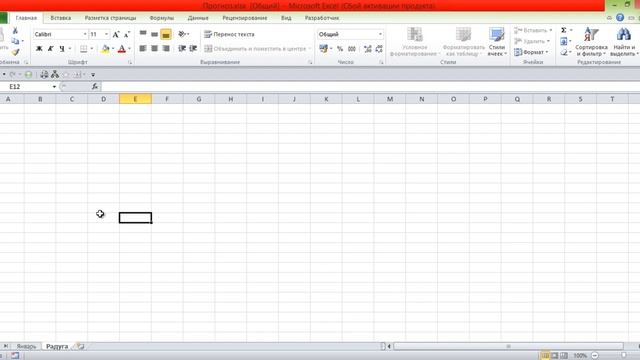The width and height of the screenshot is (640, 360).
Task: Decrease font size with the small A icon
Action: pos(127,34)
